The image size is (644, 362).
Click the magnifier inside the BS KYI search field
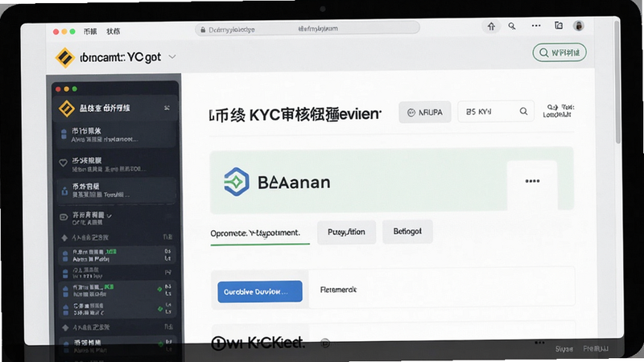coord(523,111)
